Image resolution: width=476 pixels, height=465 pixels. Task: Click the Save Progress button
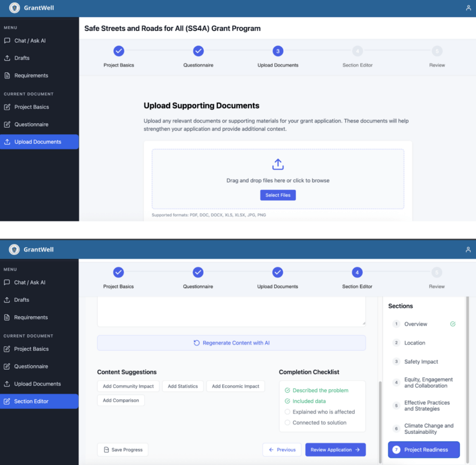123,450
